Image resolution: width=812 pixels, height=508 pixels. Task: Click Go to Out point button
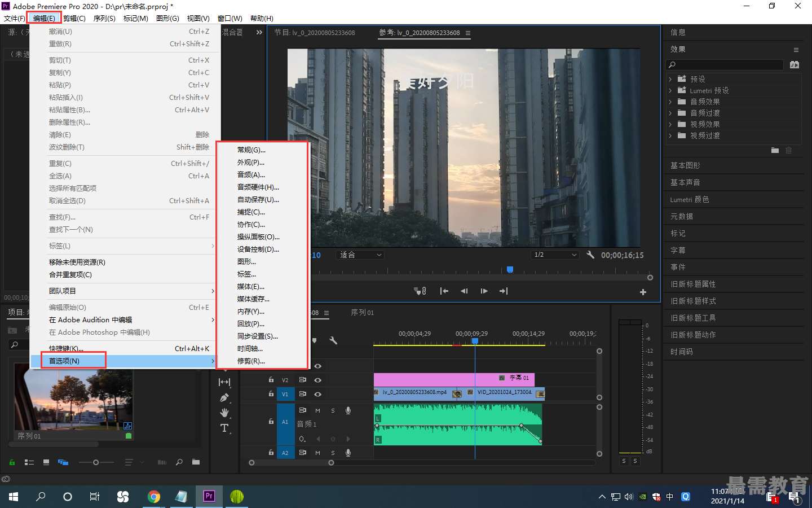pos(504,291)
